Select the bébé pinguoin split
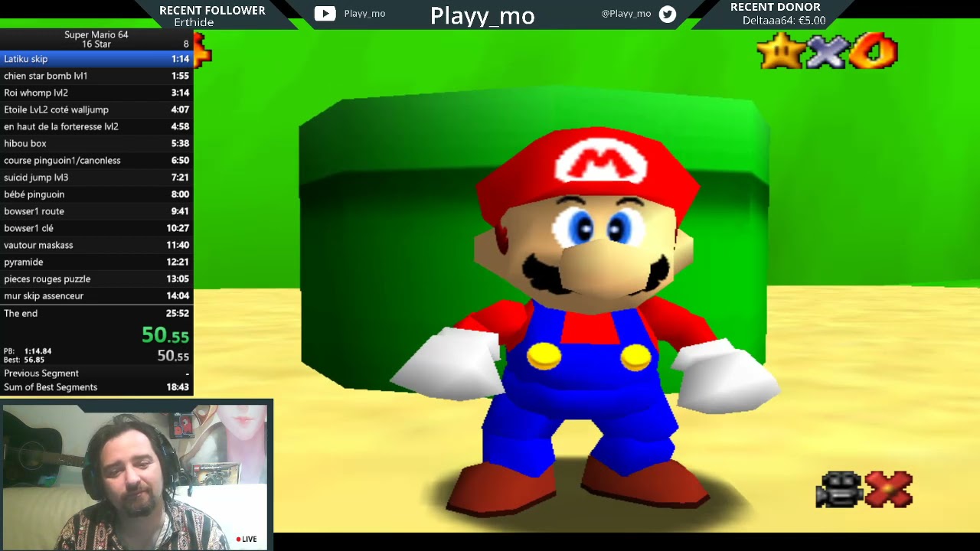The height and width of the screenshot is (551, 980). coord(96,194)
